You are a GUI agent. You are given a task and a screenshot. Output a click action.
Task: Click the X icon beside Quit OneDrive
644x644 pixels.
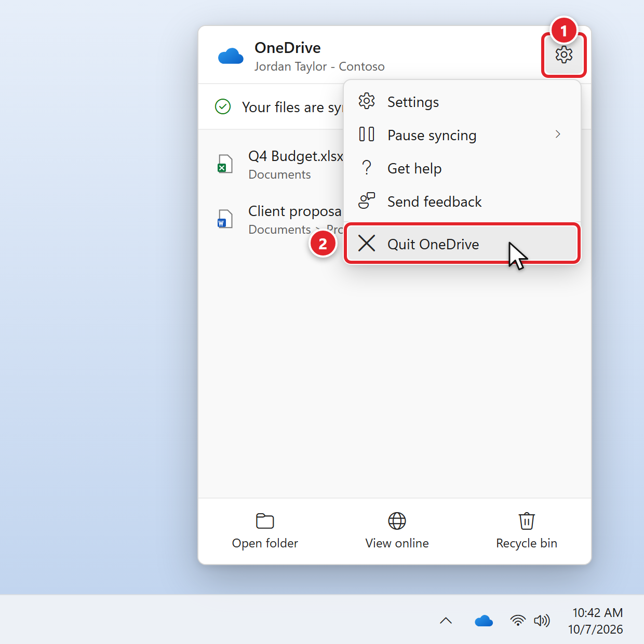[367, 243]
